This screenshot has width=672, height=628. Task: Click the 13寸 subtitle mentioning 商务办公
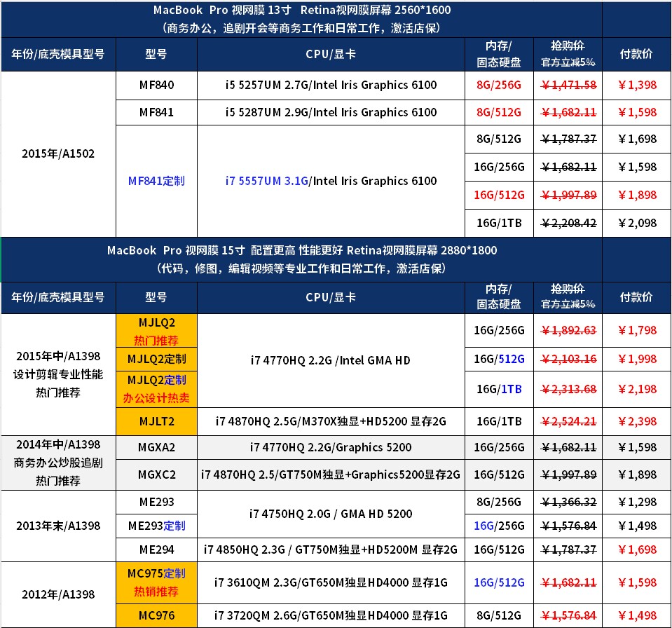pyautogui.click(x=302, y=28)
